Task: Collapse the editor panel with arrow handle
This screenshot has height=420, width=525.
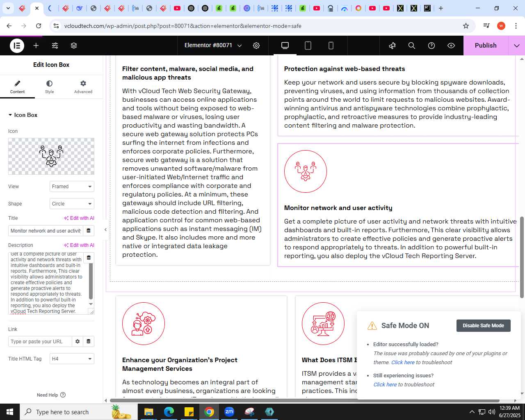Action: click(x=105, y=230)
